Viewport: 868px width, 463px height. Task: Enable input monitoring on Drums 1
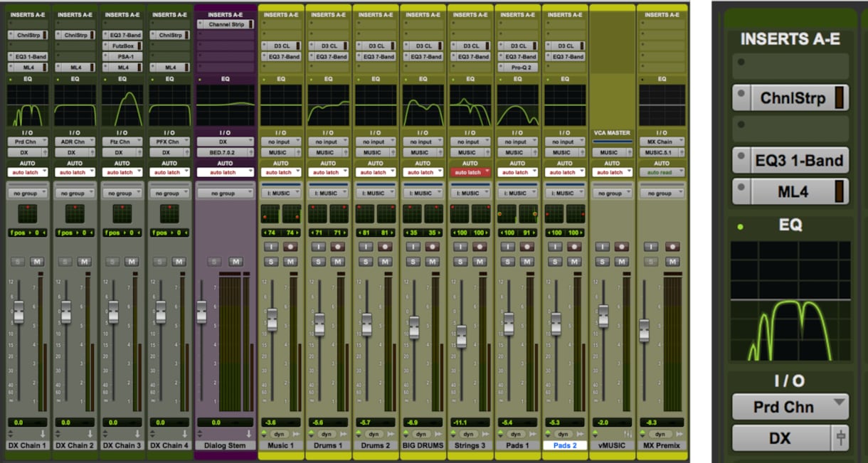click(319, 246)
